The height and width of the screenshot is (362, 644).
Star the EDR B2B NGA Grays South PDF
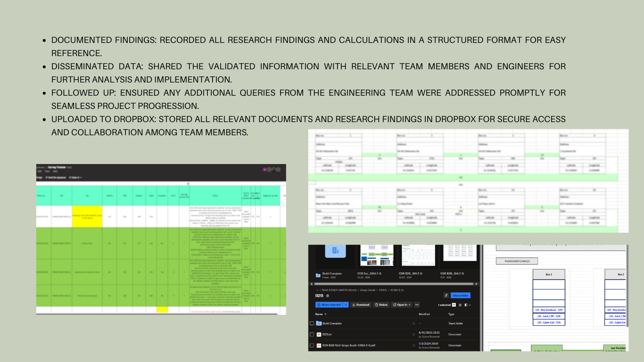(414, 346)
